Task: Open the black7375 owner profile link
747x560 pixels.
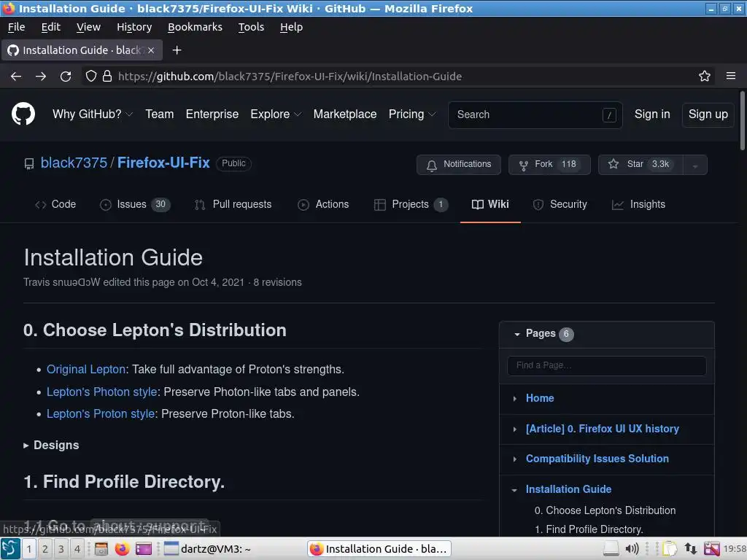Action: pyautogui.click(x=74, y=163)
